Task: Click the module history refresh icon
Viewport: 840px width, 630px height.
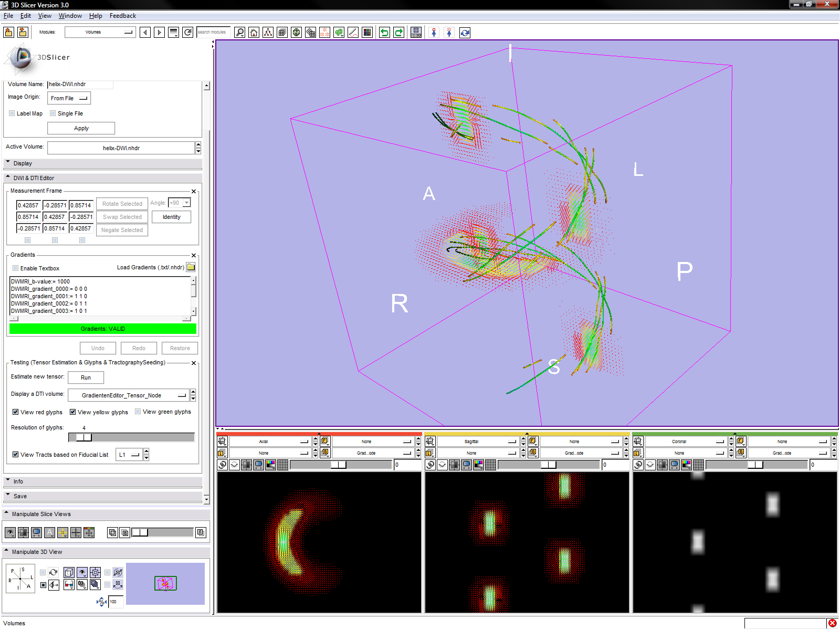Action: tap(187, 33)
